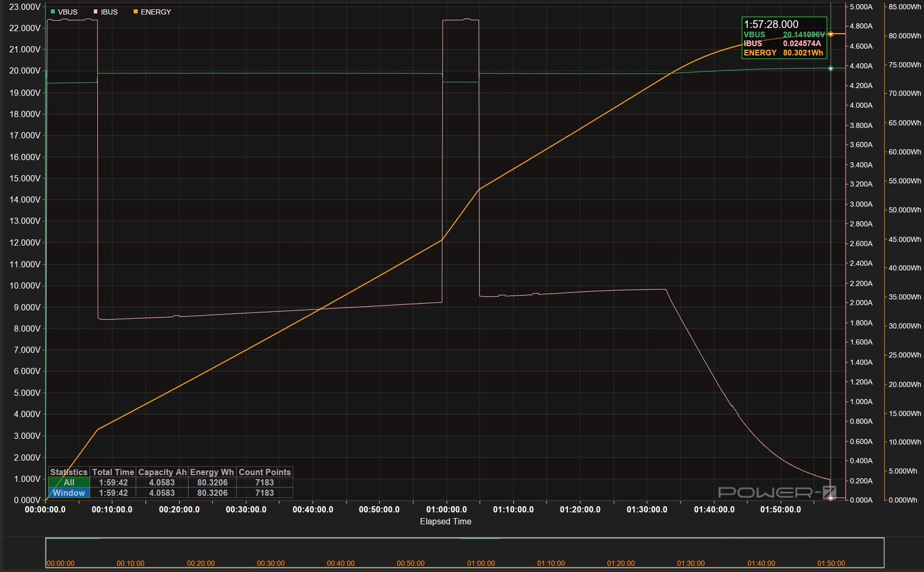Click the 01:00:00.0 time axis label

tap(446, 510)
